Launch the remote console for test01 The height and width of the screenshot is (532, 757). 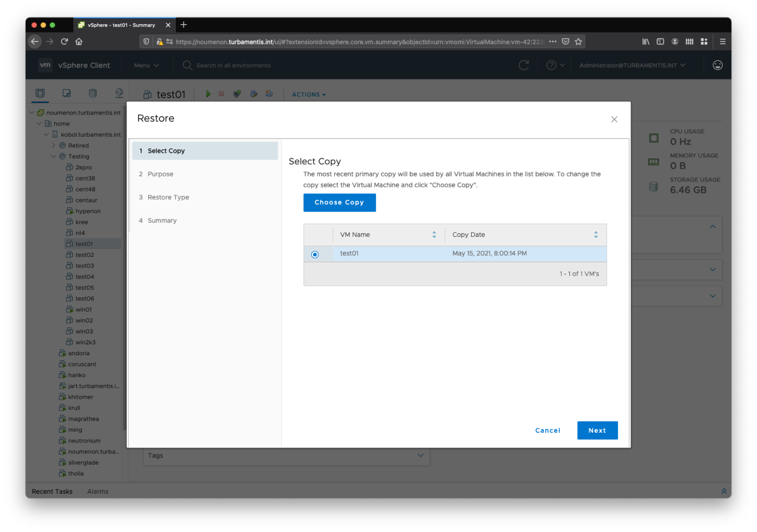(237, 94)
